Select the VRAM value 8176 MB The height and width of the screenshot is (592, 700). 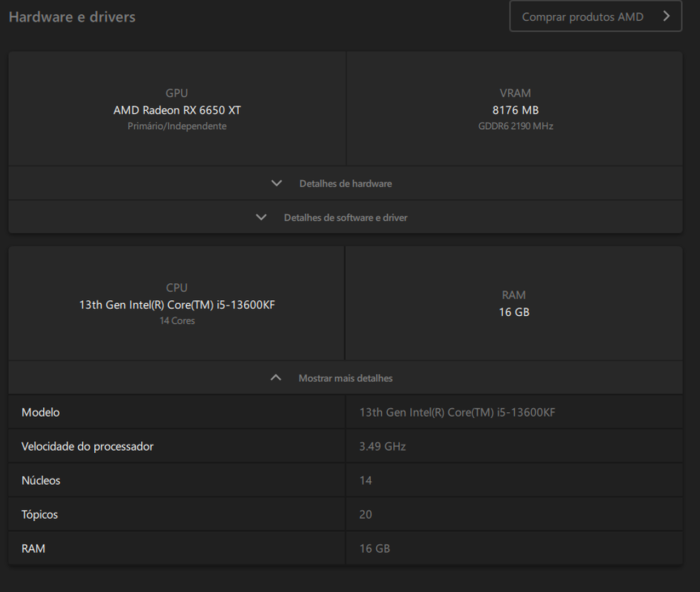(515, 110)
